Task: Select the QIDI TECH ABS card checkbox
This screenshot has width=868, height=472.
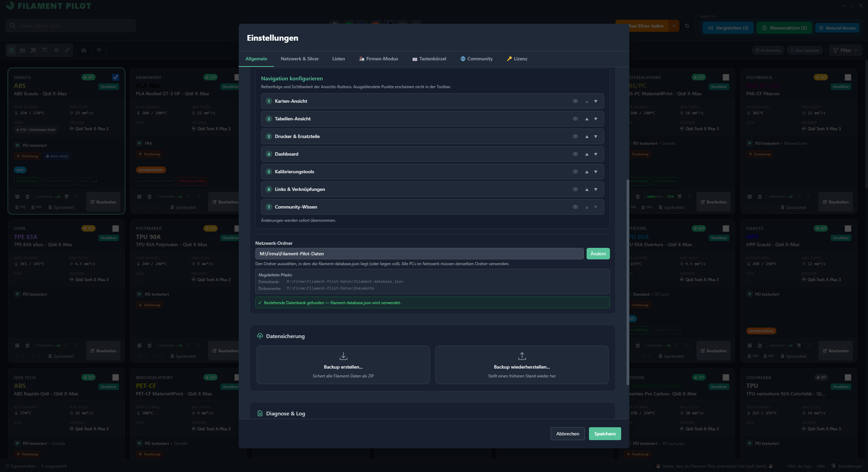Action: [116, 377]
